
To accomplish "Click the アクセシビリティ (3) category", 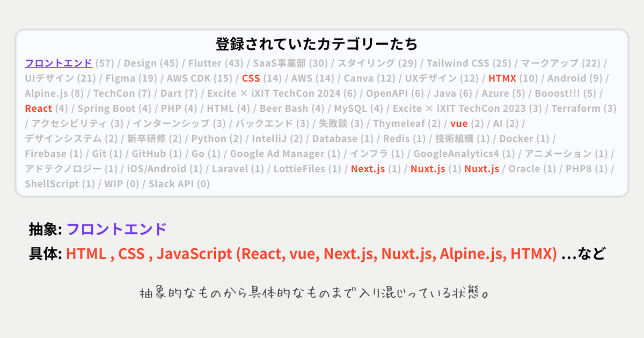I will pos(77,124).
